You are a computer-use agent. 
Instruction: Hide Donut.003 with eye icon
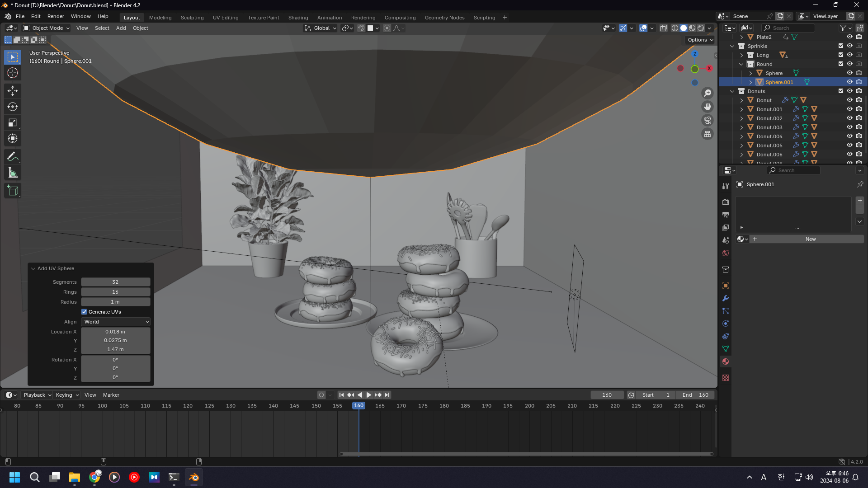[x=849, y=127]
